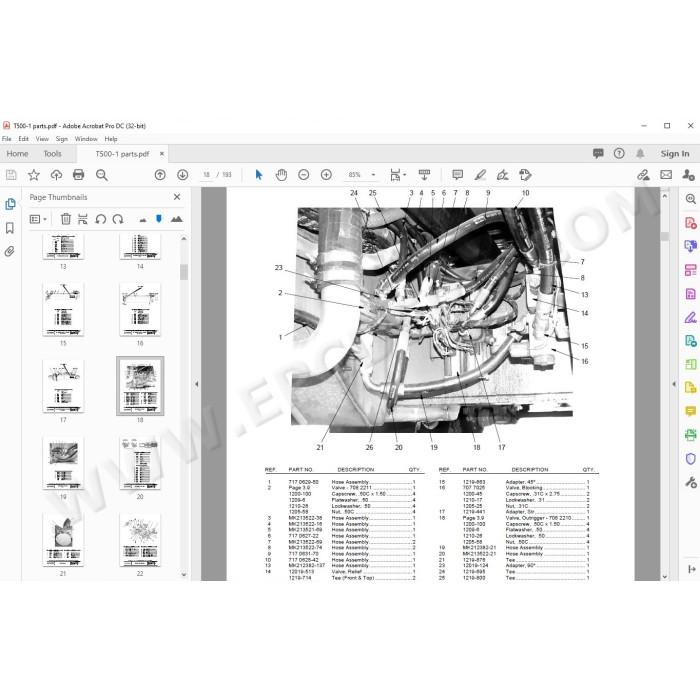Open the Edit menu
Image resolution: width=700 pixels, height=700 pixels.
point(23,139)
